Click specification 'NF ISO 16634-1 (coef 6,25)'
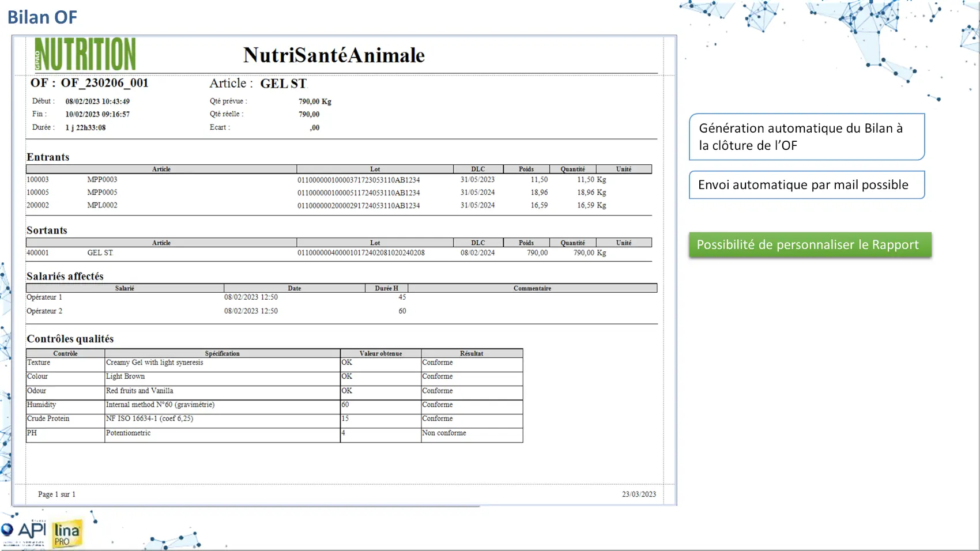Viewport: 980px width, 551px height. point(149,418)
